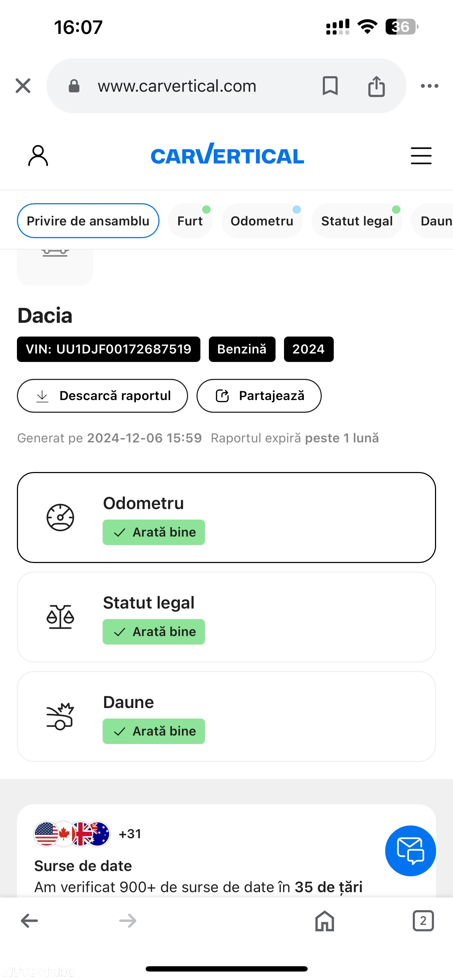Switch to the Odometru tab
453x980 pixels.
point(262,220)
